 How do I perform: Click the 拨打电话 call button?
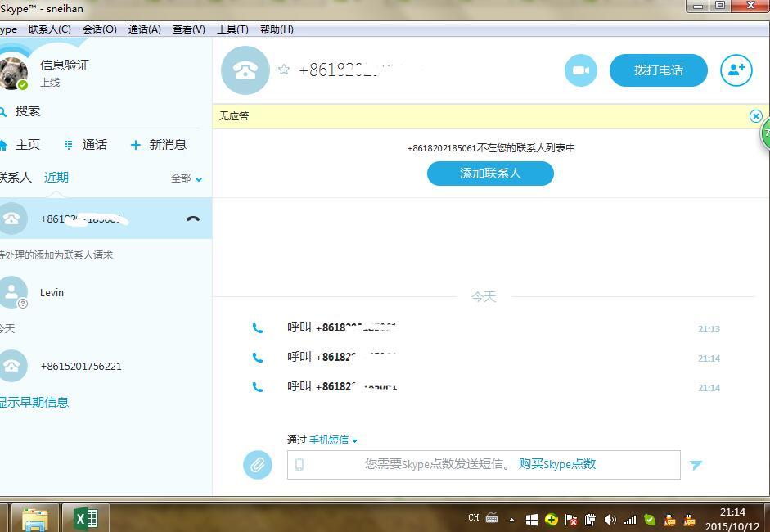(x=658, y=70)
